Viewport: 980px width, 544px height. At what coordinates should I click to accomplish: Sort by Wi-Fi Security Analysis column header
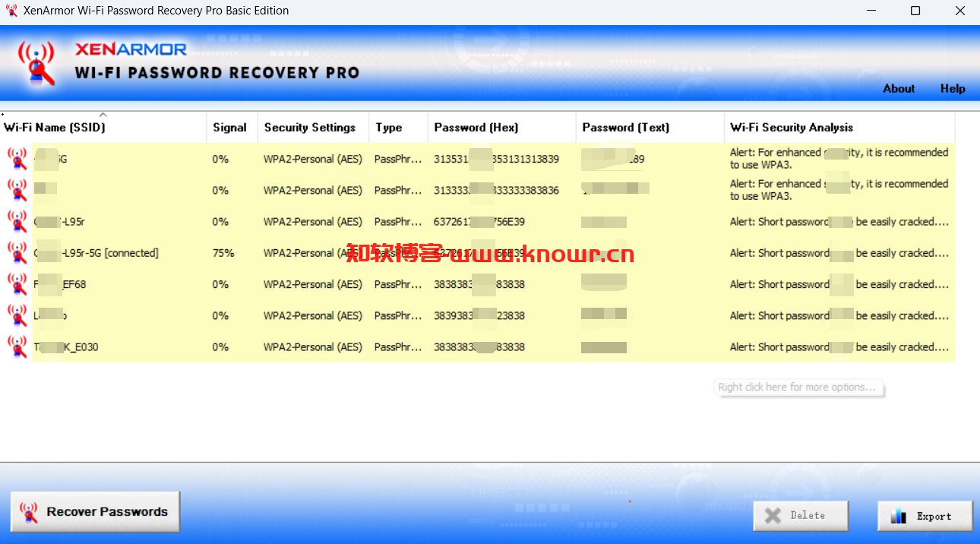839,128
